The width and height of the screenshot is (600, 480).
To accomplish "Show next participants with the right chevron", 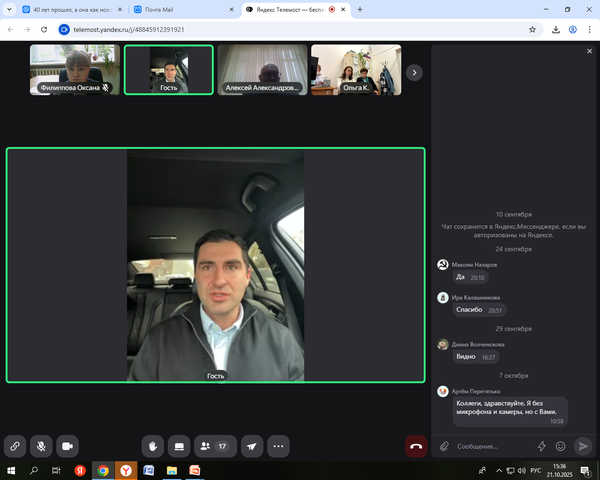I will point(414,71).
